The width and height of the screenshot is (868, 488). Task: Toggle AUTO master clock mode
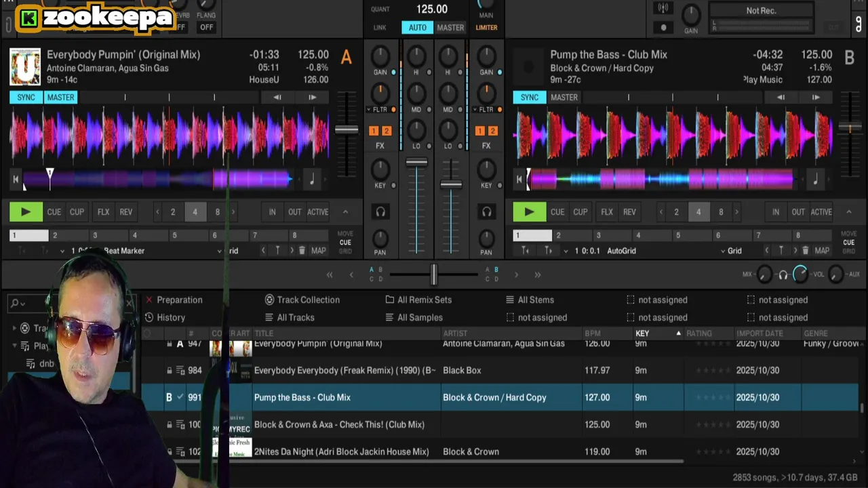click(417, 28)
